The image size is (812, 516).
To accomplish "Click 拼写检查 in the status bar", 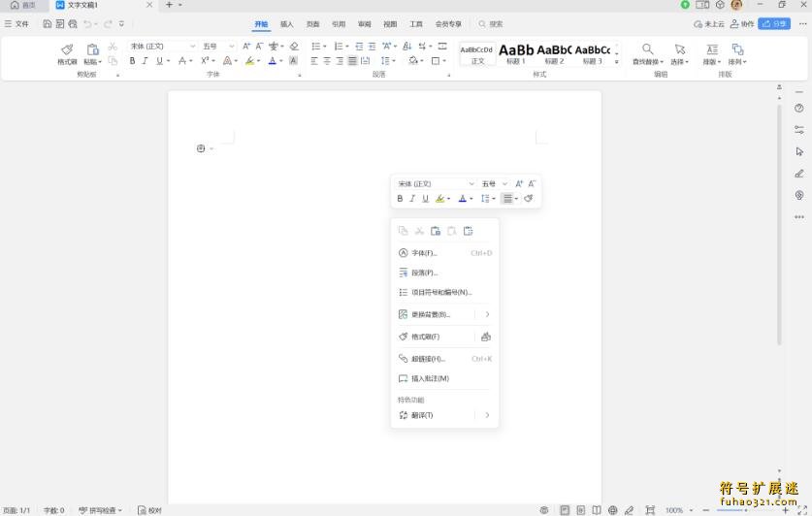I will (x=101, y=510).
